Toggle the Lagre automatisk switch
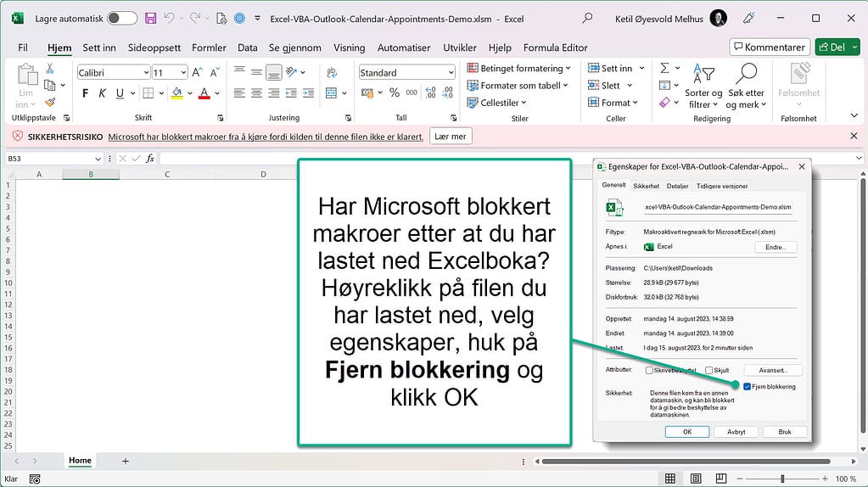The width and height of the screenshot is (868, 487). (122, 19)
